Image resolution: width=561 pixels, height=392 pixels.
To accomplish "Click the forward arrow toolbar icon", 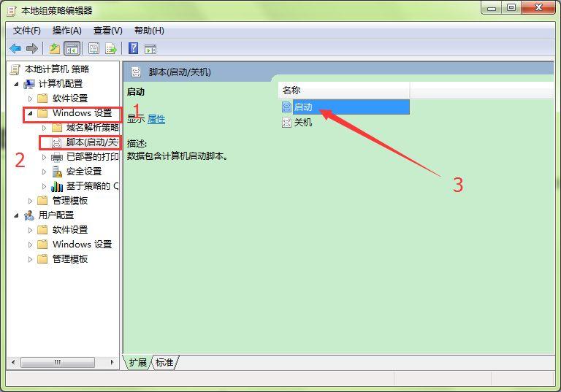I will [x=32, y=48].
